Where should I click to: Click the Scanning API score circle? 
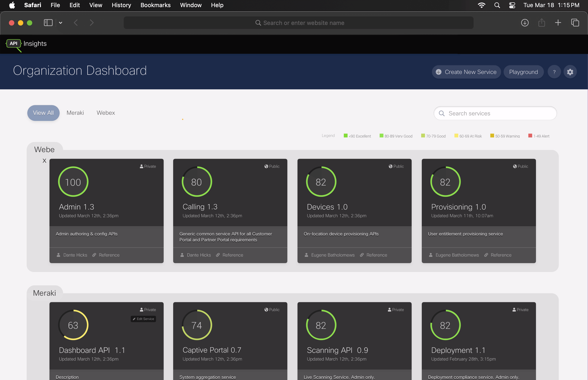321,325
